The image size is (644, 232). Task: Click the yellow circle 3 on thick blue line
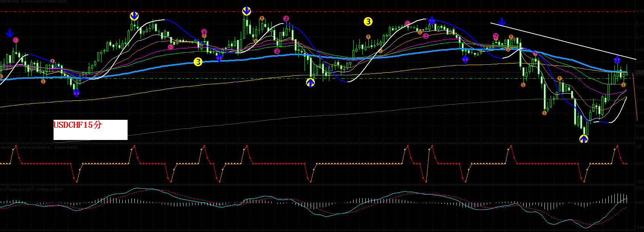(198, 62)
